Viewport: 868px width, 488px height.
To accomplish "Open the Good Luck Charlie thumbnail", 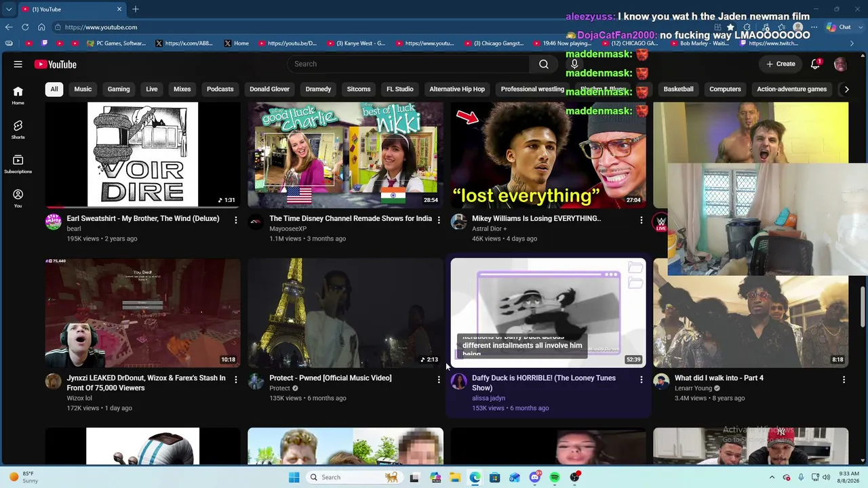I will (x=345, y=155).
